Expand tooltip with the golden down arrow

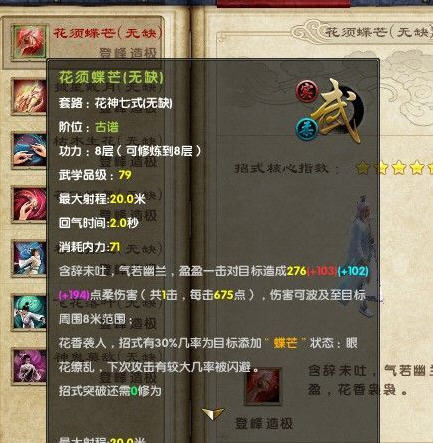pos(213,414)
